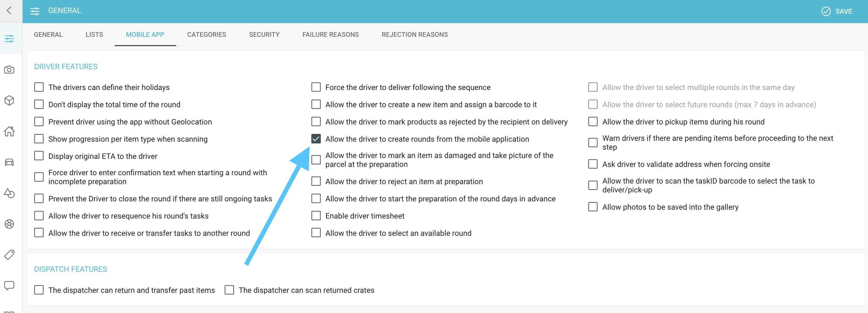Open the SECURITY tab
The image size is (868, 313).
coord(264,35)
